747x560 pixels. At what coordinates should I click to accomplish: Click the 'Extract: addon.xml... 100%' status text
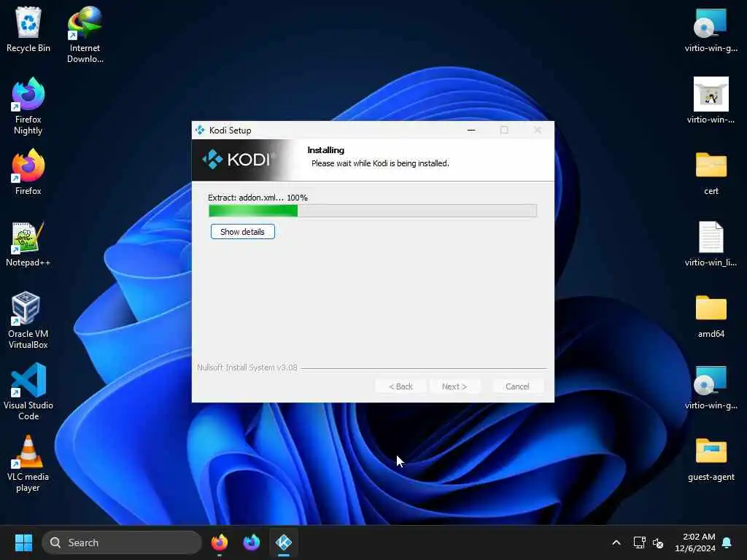point(258,198)
